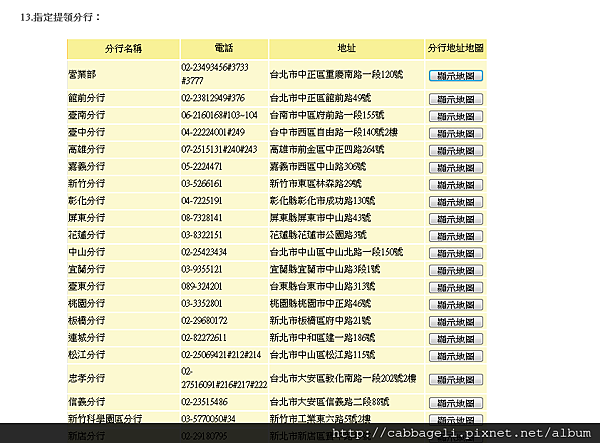600x443 pixels.
Task: Click 顯示地圖 for 信義分行
Action: [x=456, y=403]
